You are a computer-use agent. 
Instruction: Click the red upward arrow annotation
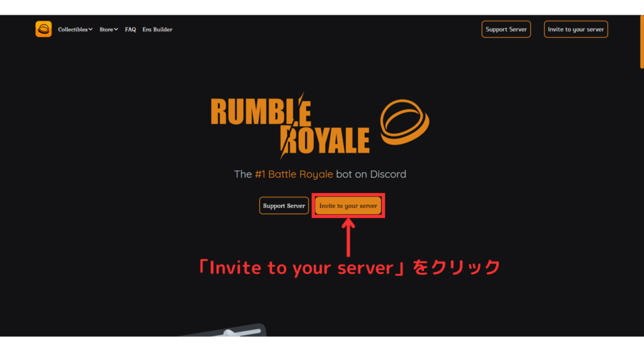(348, 238)
